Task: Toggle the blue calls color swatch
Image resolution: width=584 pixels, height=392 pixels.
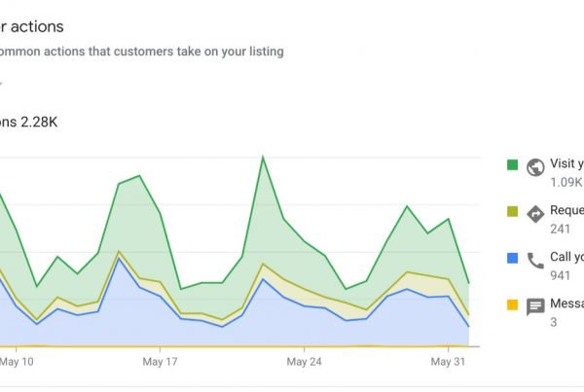Action: (x=512, y=260)
